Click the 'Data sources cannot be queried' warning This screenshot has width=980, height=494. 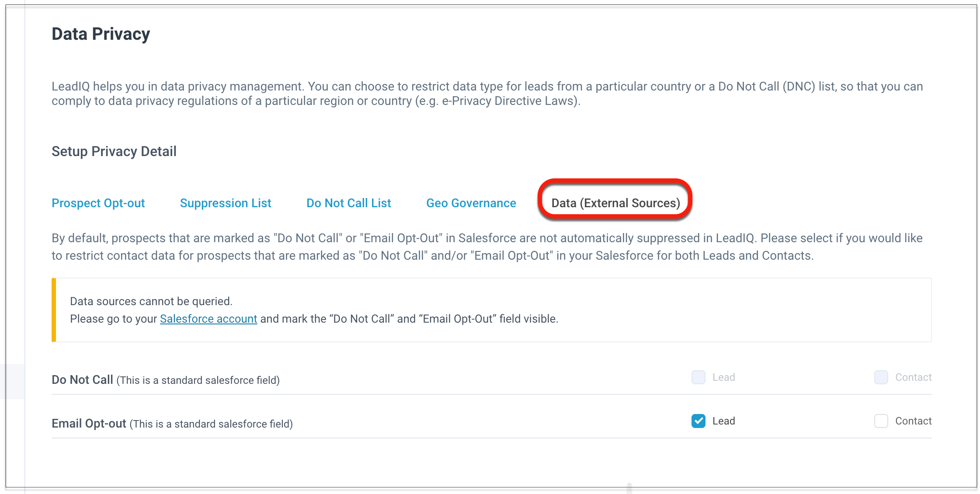click(x=151, y=301)
